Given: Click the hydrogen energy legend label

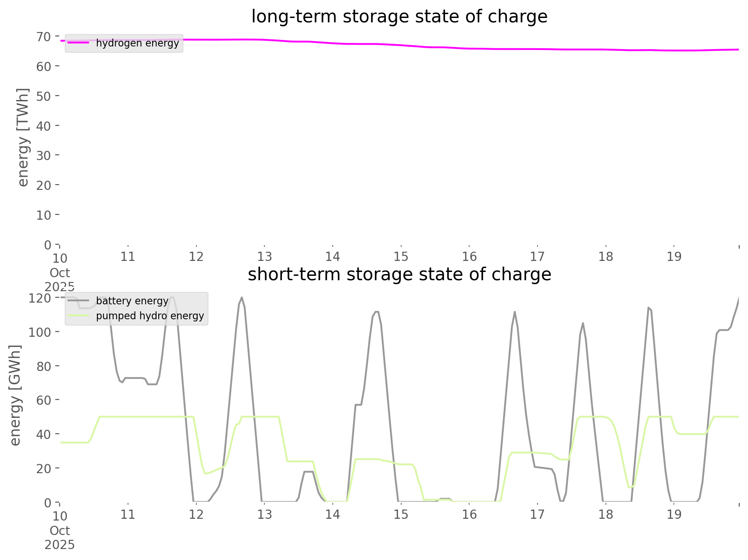Looking at the screenshot, I should pyautogui.click(x=137, y=43).
